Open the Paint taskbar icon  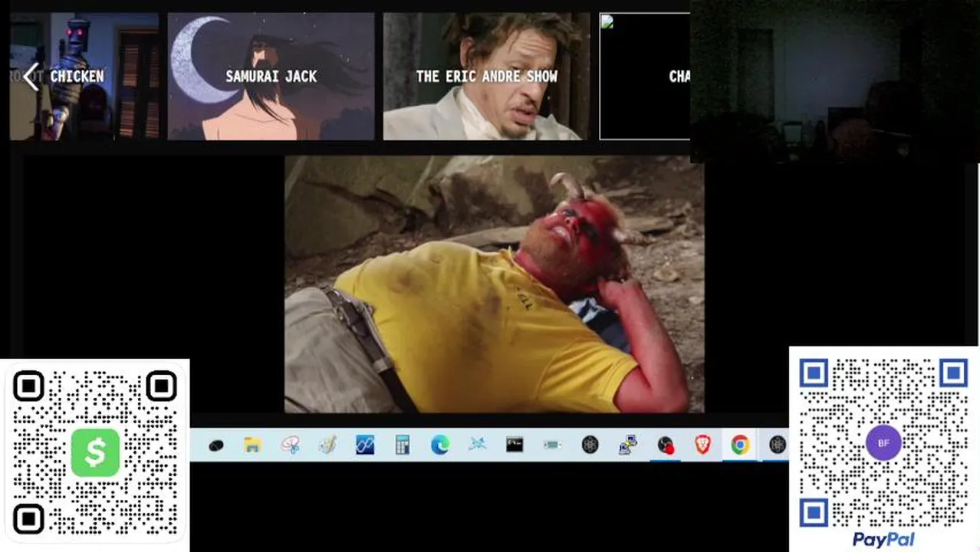click(x=327, y=445)
